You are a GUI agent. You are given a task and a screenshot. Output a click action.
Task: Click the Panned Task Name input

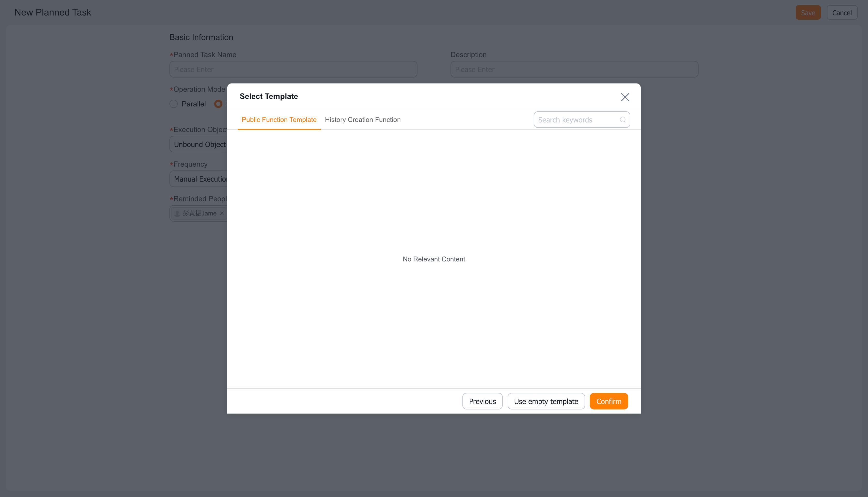point(293,69)
